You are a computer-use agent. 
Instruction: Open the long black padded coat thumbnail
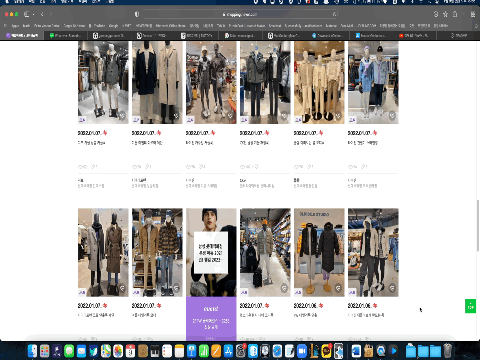pos(319,252)
